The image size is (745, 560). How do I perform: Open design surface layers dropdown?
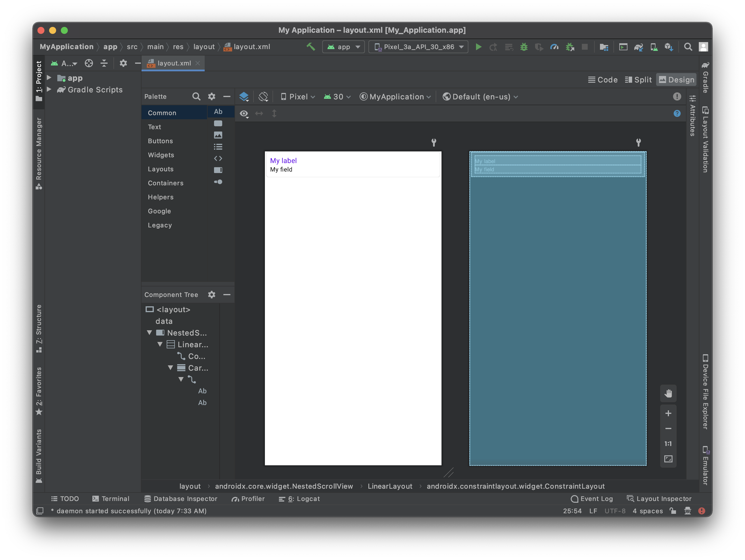(x=244, y=97)
